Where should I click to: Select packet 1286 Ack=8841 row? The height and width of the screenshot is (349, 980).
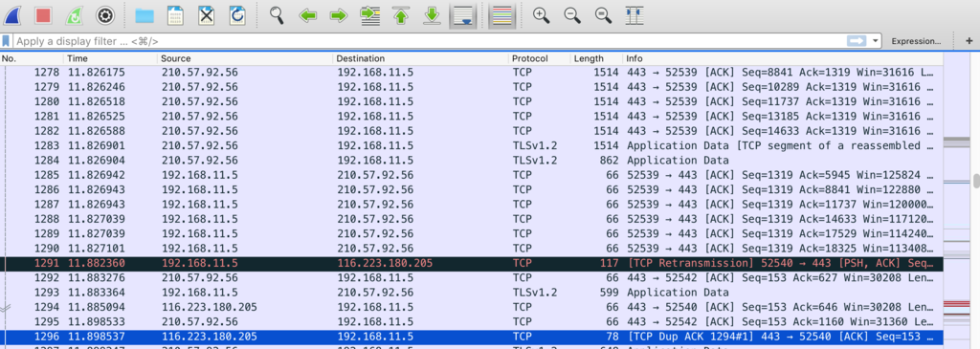(471, 189)
